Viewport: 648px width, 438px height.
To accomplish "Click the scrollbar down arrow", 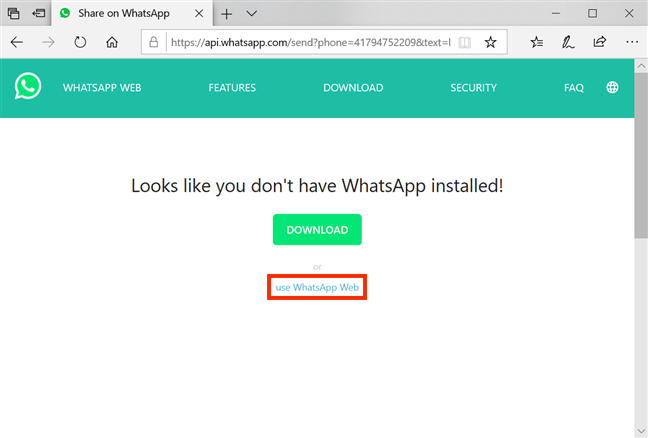I will [641, 431].
